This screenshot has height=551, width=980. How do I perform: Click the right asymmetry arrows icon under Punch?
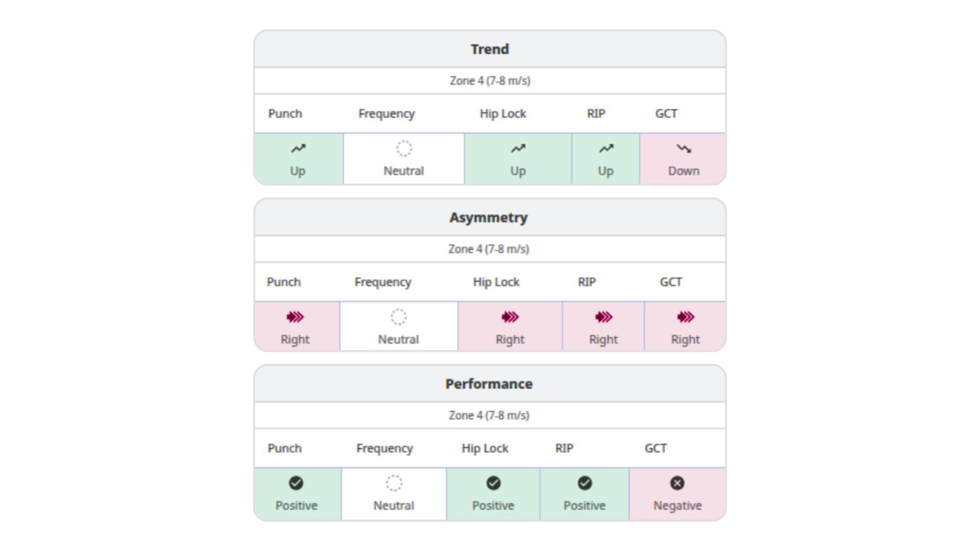(x=295, y=317)
